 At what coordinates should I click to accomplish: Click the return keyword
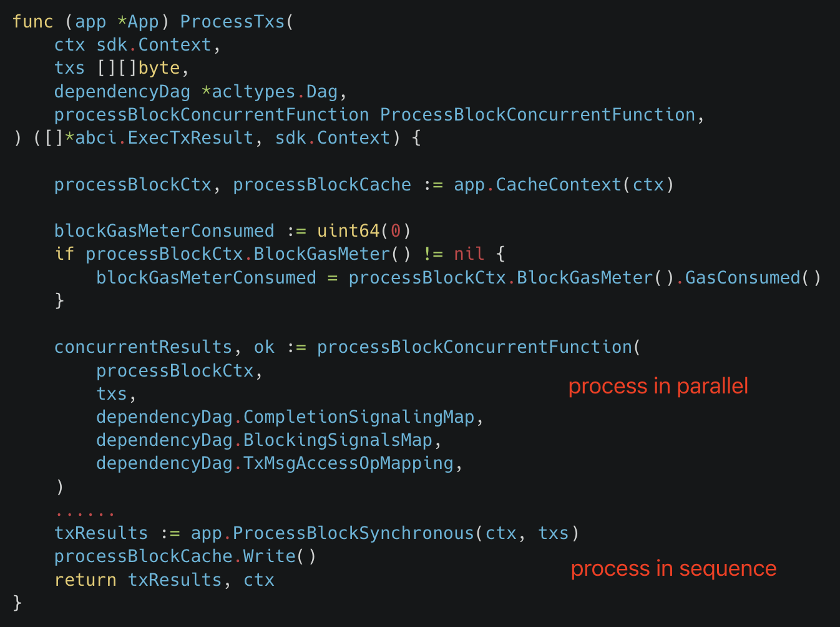(x=85, y=580)
